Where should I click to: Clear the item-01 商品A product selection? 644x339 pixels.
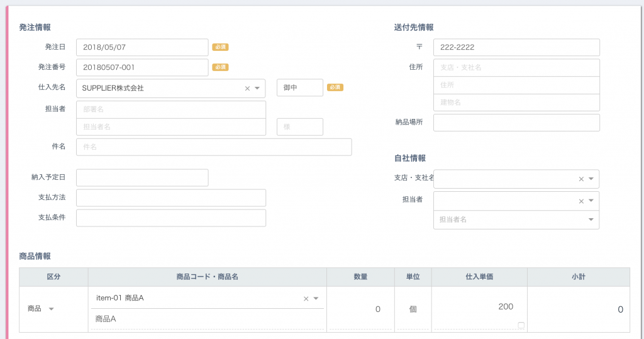pyautogui.click(x=306, y=299)
